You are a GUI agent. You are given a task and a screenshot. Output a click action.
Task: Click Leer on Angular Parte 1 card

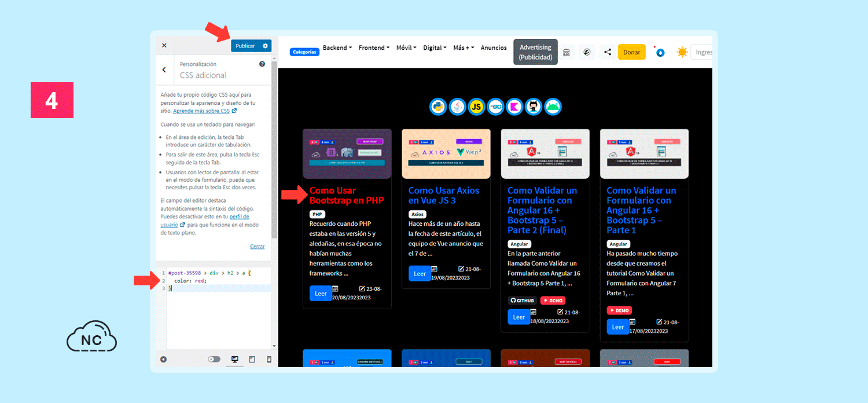coord(618,327)
